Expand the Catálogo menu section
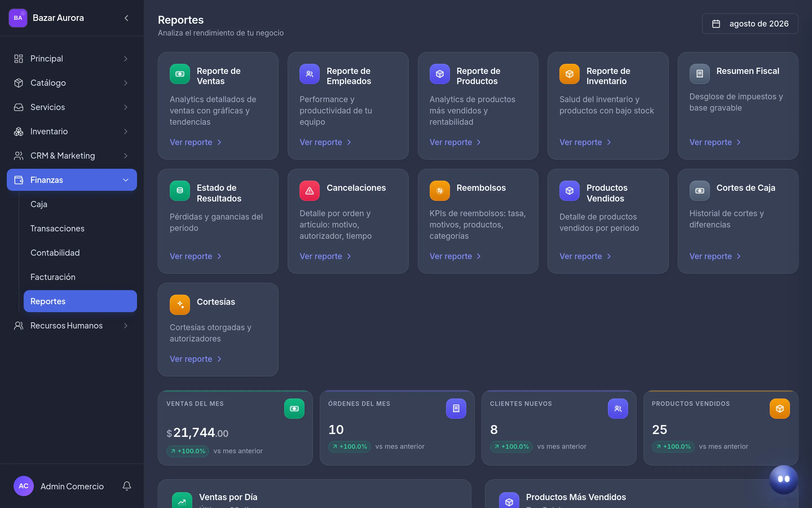 [72, 83]
